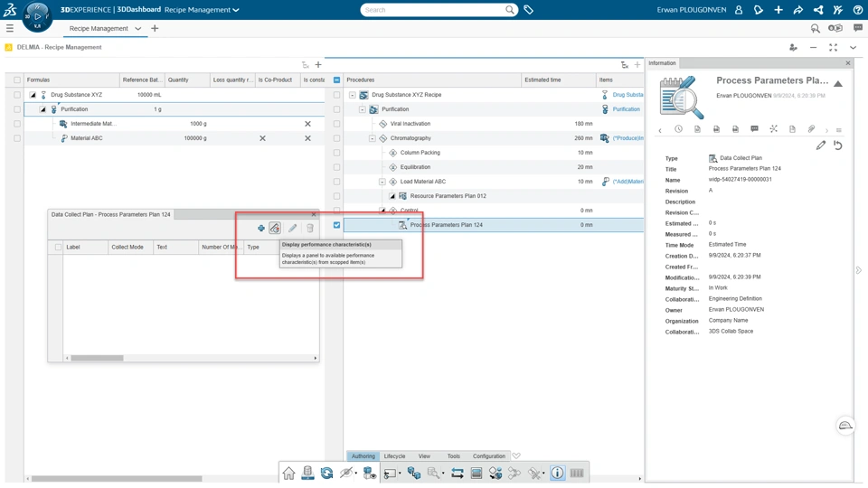Click Display performance characteristics icon

click(275, 228)
